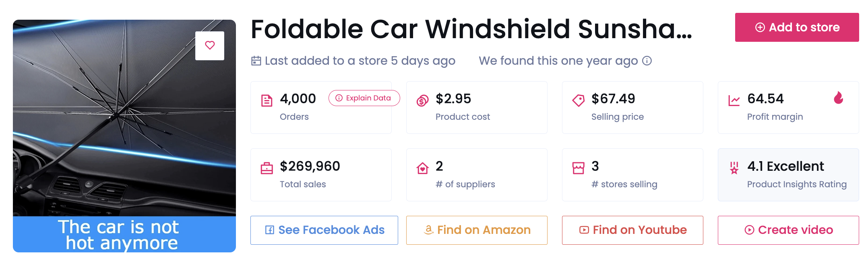Click the Add to store button
Image resolution: width=868 pixels, height=258 pixels.
click(x=796, y=27)
